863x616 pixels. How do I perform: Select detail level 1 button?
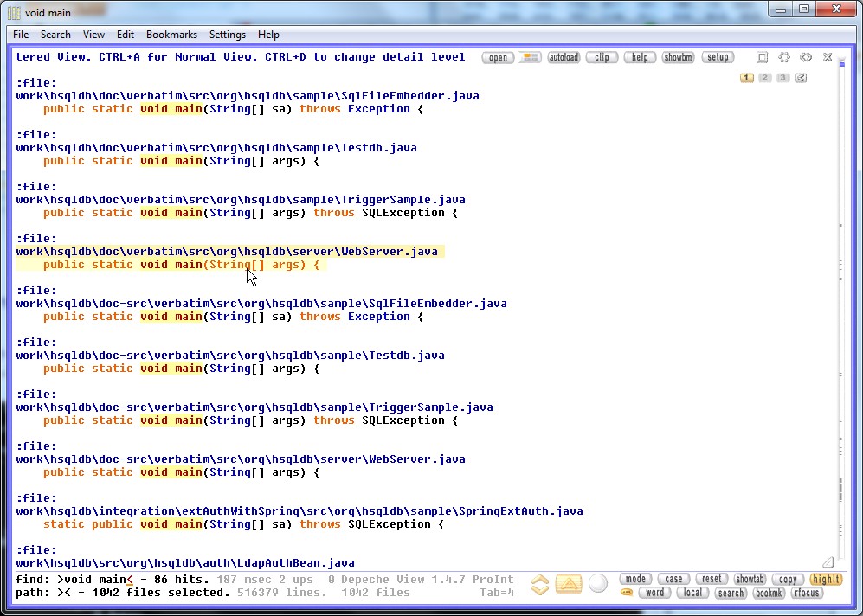point(746,78)
